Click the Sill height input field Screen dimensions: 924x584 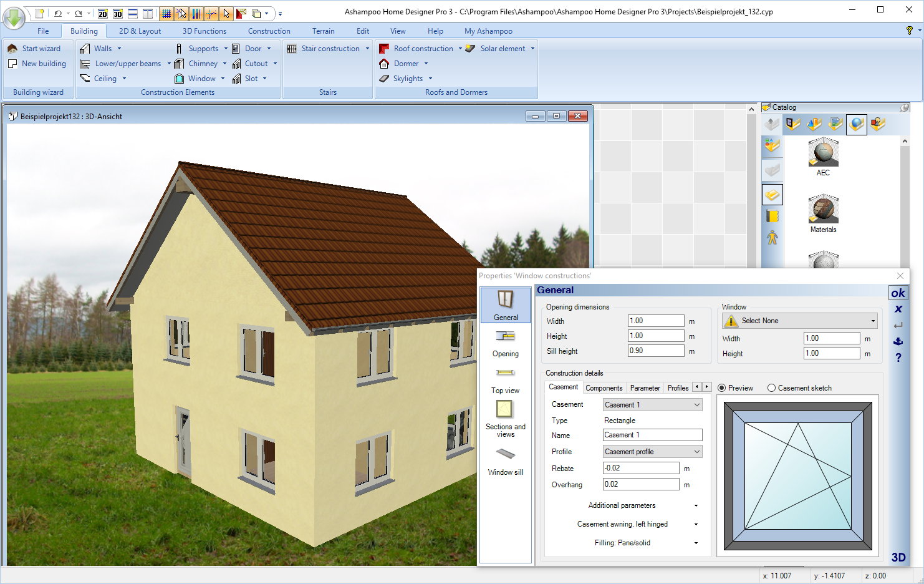coord(655,351)
